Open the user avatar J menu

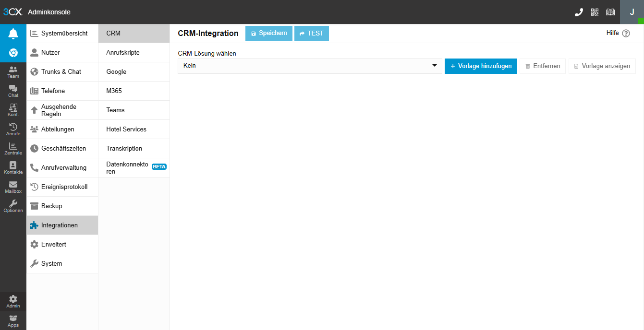pos(632,12)
